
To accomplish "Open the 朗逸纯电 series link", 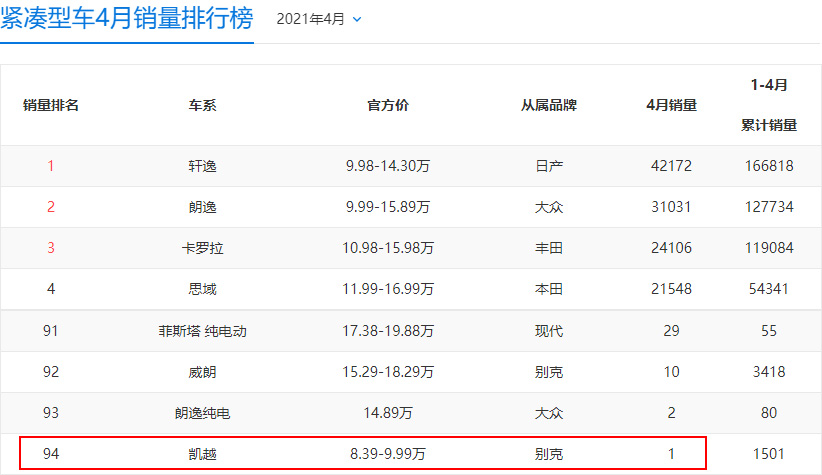I will [202, 413].
